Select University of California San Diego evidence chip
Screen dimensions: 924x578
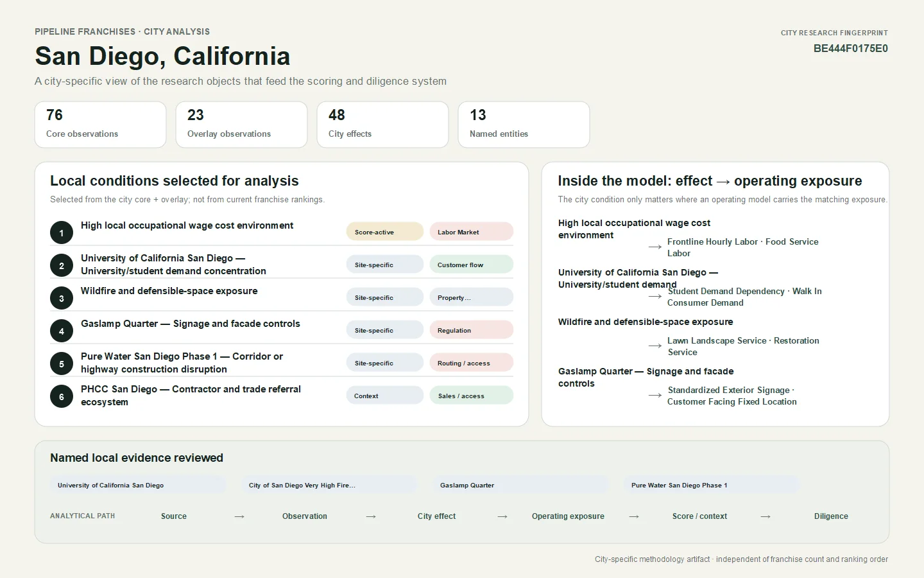coord(138,485)
